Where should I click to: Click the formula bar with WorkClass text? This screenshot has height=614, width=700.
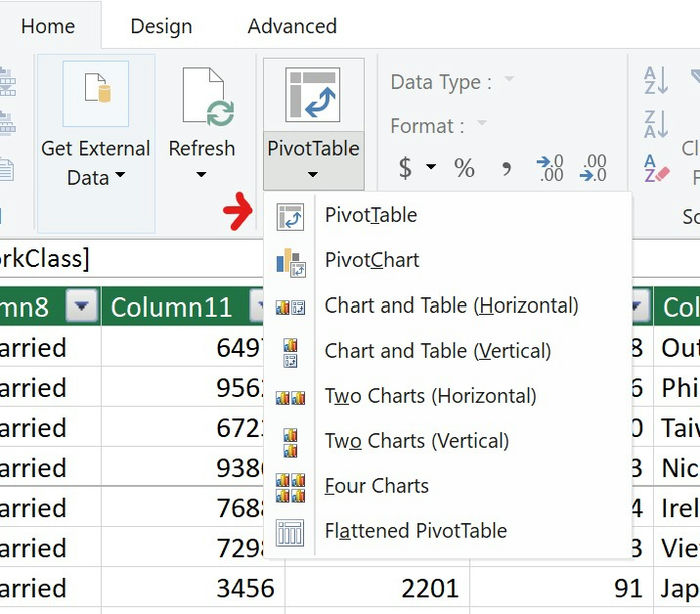132,259
